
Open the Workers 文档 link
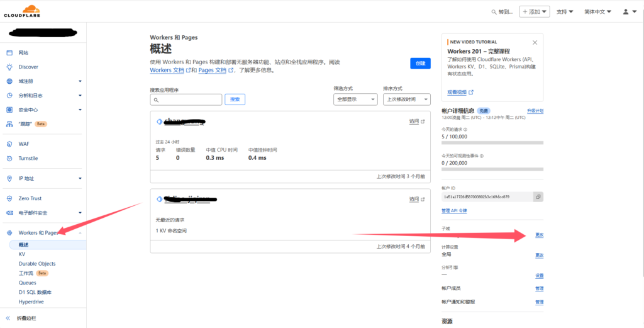pyautogui.click(x=167, y=71)
